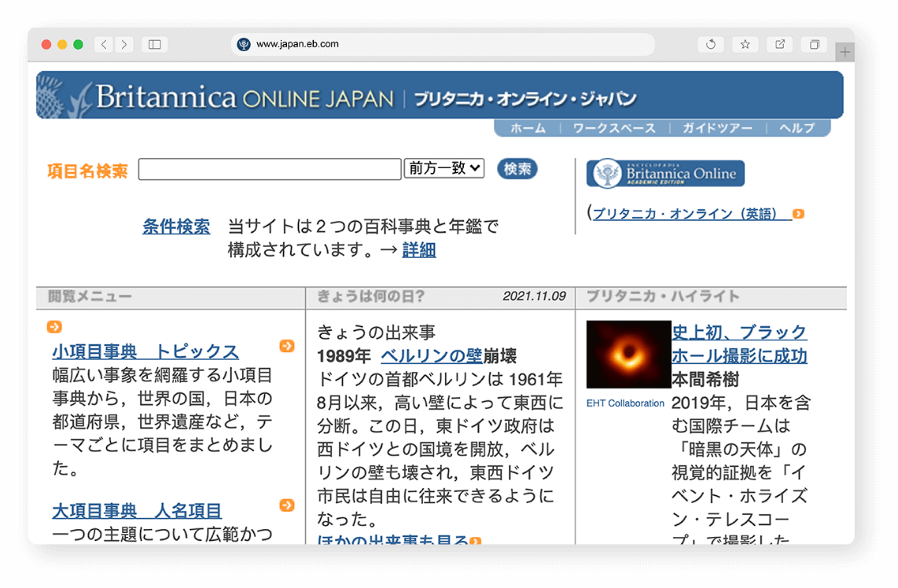Show all tabs with the overlapping squares icon
Image resolution: width=898 pixels, height=588 pixels.
pos(815,44)
